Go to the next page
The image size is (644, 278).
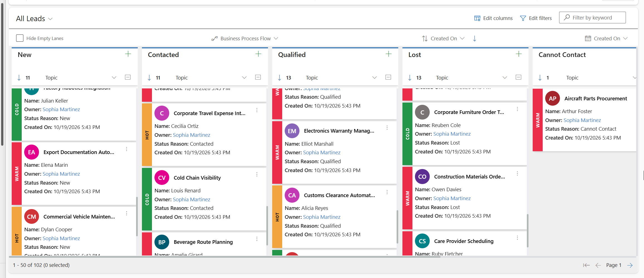(x=630, y=265)
